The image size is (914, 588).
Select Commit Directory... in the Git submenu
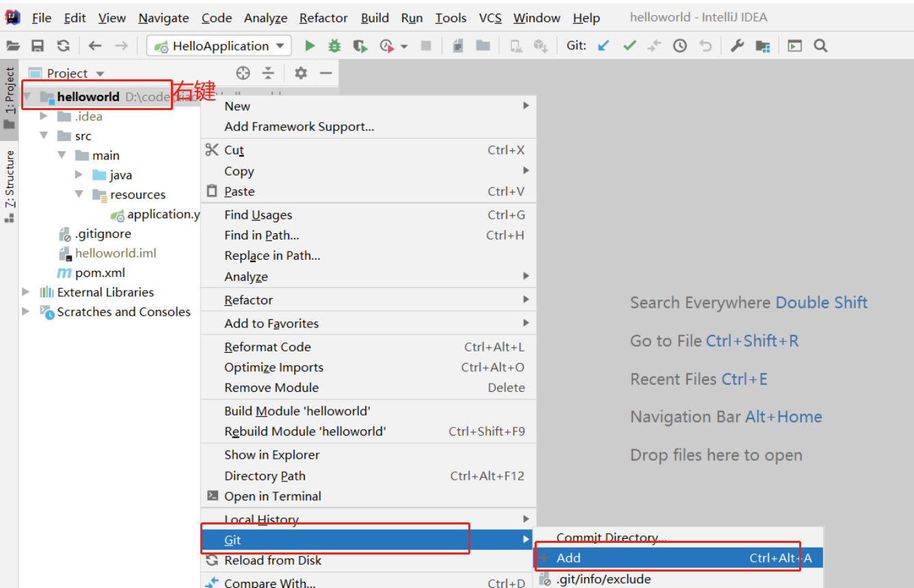679,538
